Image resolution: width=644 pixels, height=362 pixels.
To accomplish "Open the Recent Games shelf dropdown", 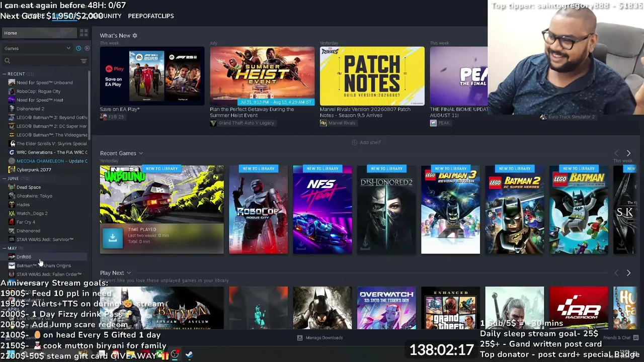I will point(141,153).
